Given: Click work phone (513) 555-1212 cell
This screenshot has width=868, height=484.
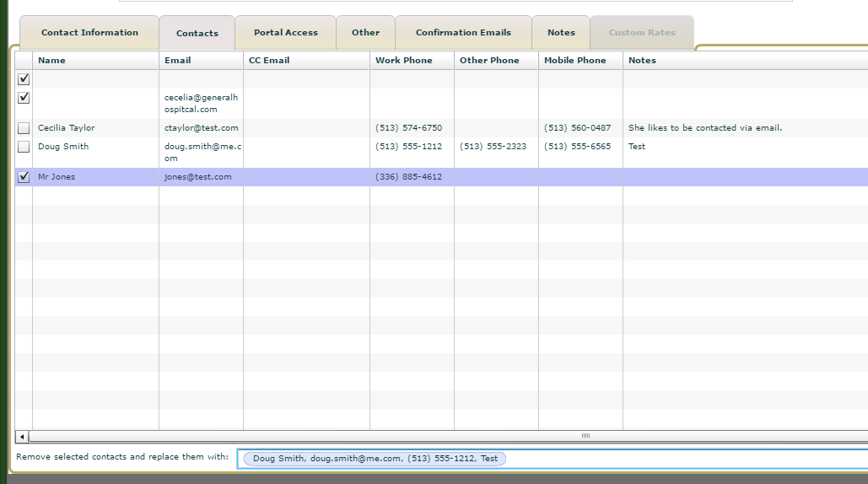Looking at the screenshot, I should coord(408,147).
